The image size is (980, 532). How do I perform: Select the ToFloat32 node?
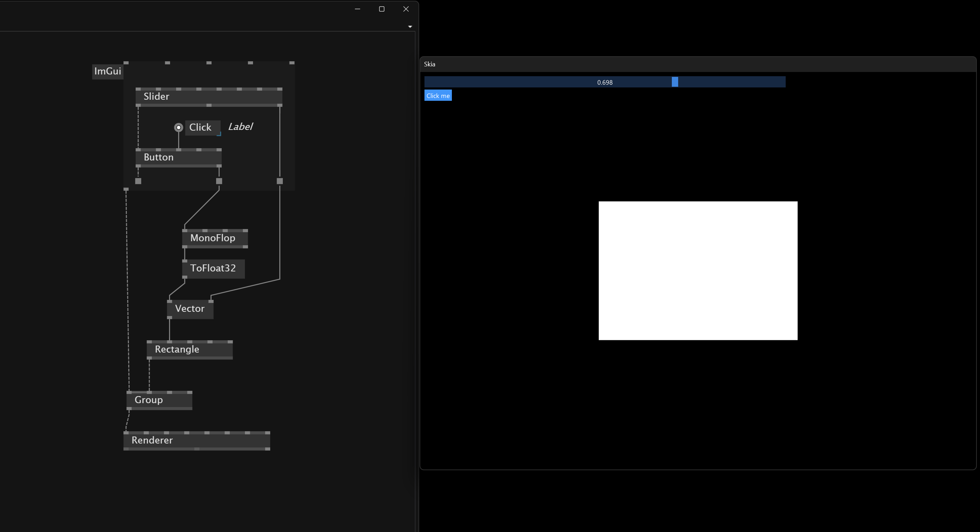(213, 269)
